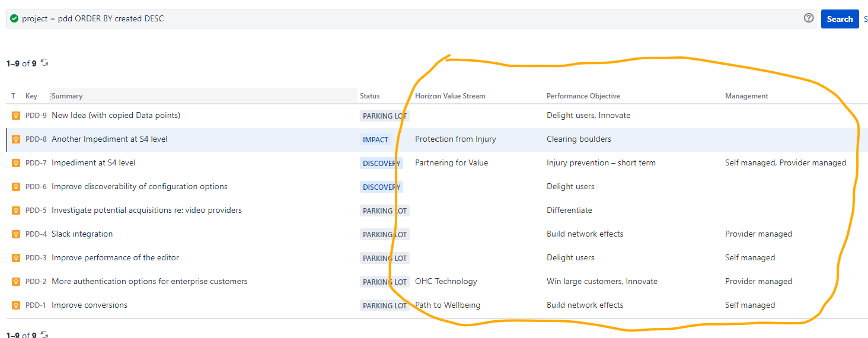The height and width of the screenshot is (338, 868).
Task: Sort by the T column header
Action: pos(14,96)
